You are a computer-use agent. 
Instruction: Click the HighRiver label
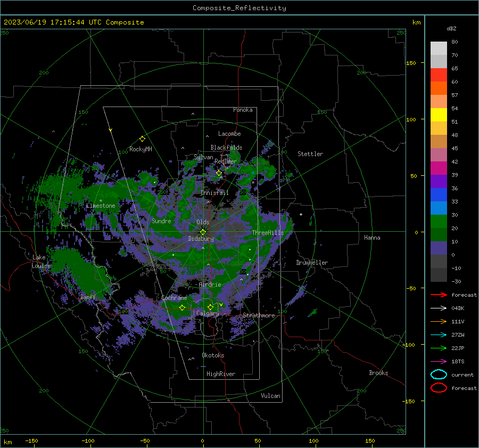point(220,374)
